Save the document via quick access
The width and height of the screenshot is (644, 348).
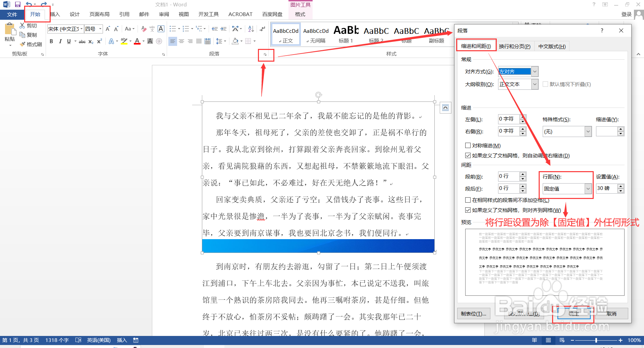pos(18,4)
